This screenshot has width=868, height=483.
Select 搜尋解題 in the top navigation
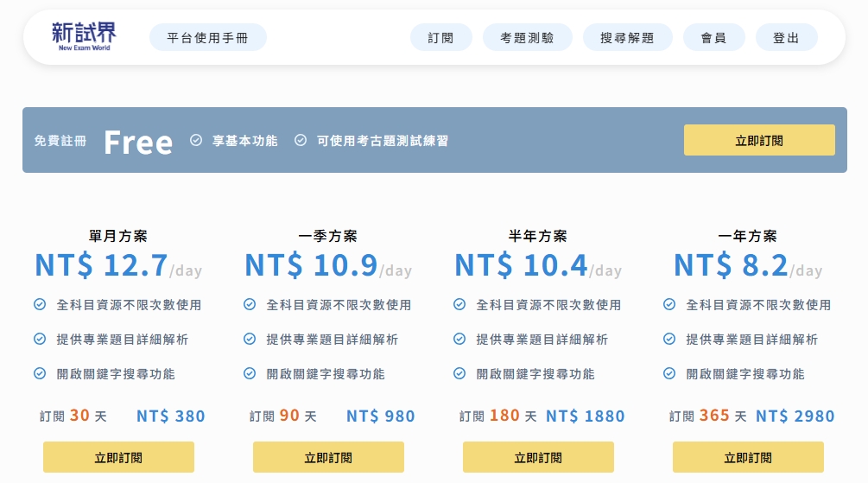(627, 38)
